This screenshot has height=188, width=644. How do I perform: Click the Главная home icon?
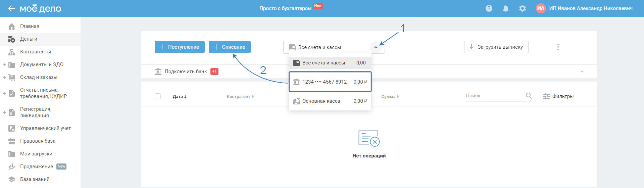click(x=12, y=26)
